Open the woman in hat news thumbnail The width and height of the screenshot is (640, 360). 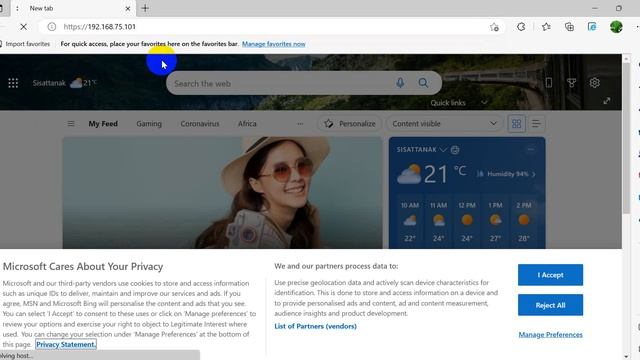tap(222, 192)
